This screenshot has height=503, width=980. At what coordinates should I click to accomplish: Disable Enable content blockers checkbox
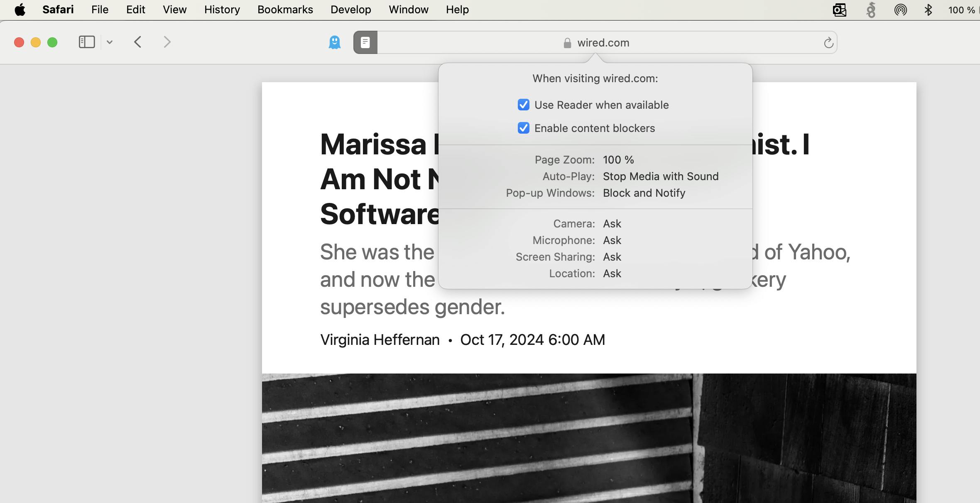coord(522,128)
